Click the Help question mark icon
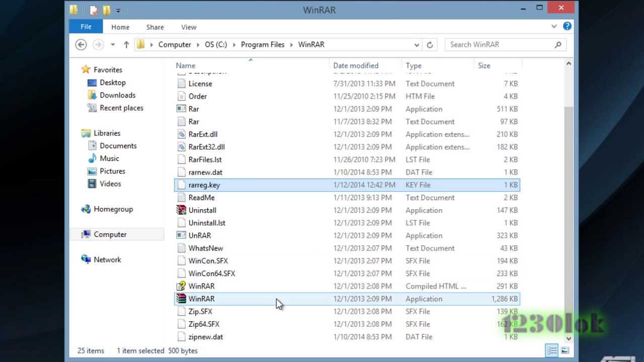This screenshot has height=362, width=644. point(567,26)
